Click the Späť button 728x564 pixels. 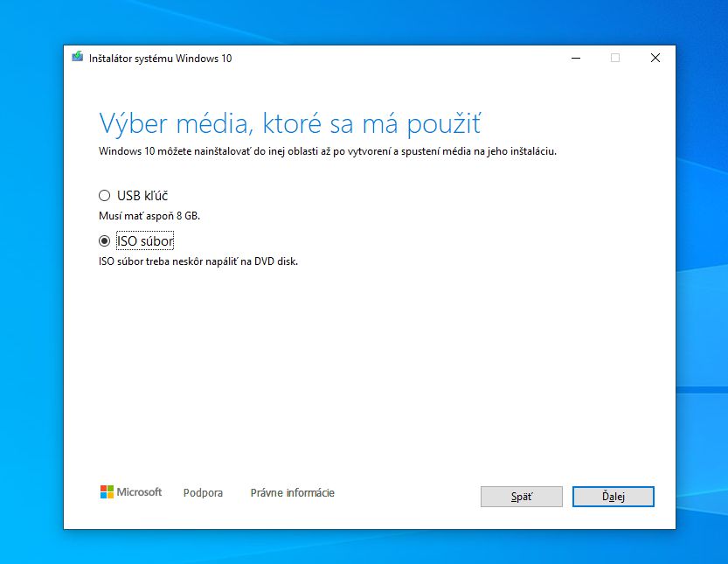[522, 497]
